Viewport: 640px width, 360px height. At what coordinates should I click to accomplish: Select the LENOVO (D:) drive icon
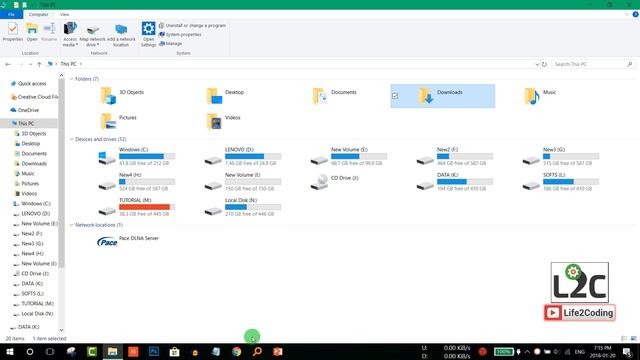213,160
